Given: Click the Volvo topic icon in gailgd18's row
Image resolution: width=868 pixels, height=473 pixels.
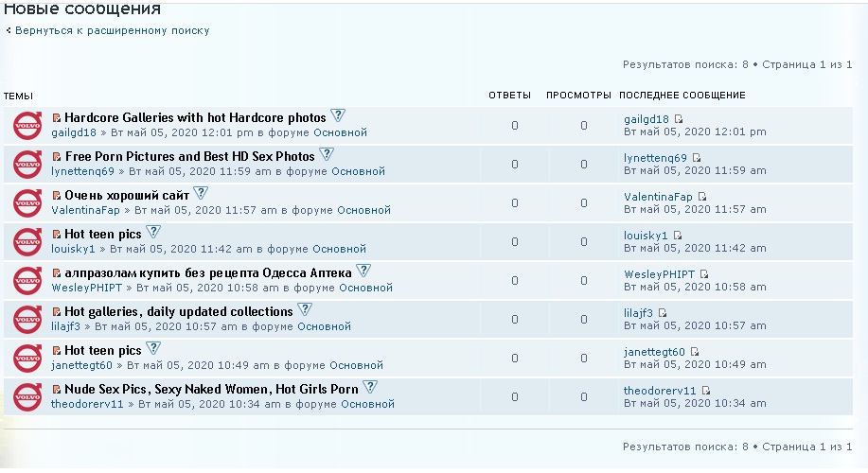Looking at the screenshot, I should coord(27,125).
